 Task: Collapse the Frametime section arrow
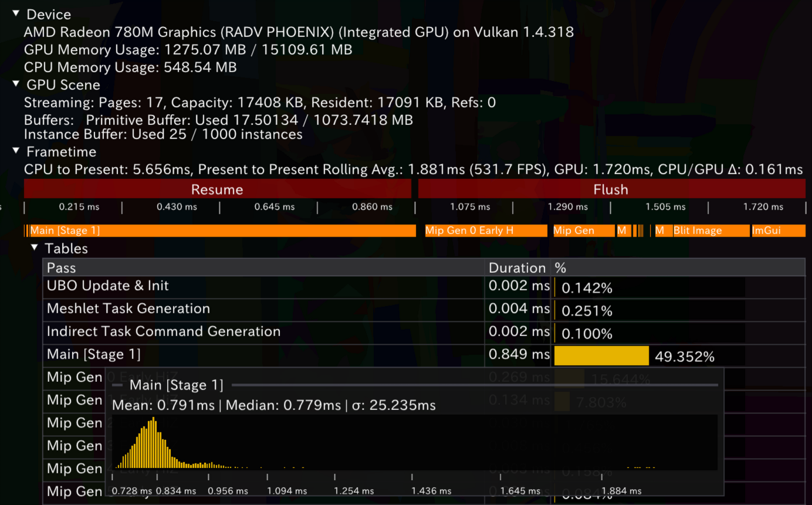pos(16,151)
